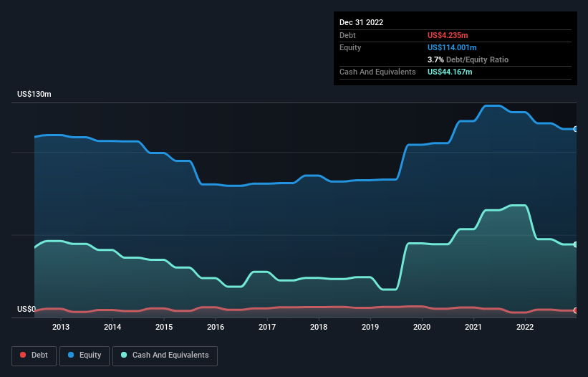Click the US$44.167m cash value in tooltip
This screenshot has height=377, width=588.
click(450, 72)
